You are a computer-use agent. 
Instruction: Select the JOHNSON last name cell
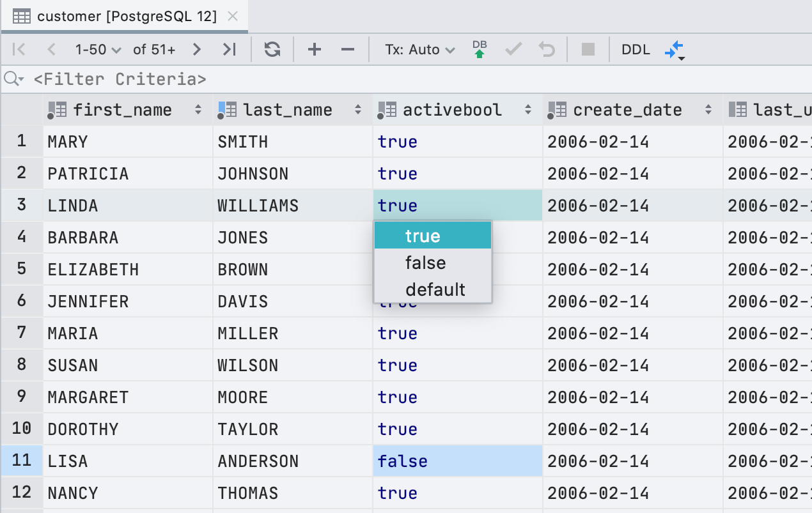293,173
